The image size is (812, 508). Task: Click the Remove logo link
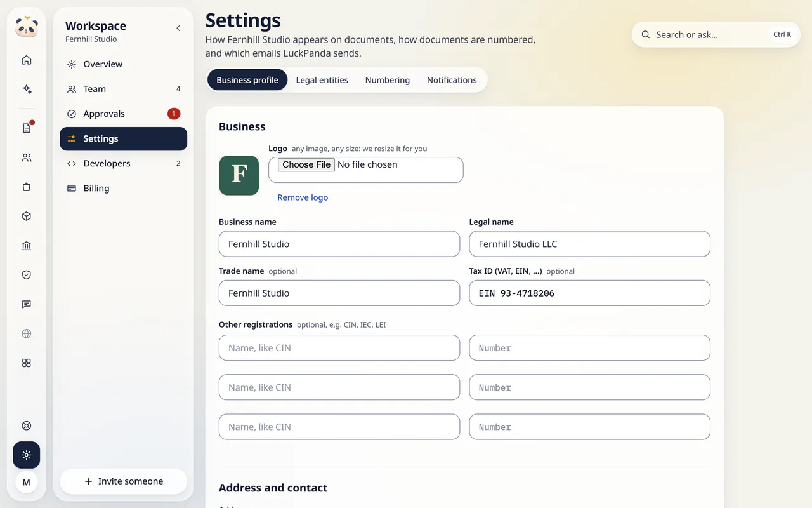click(x=303, y=197)
